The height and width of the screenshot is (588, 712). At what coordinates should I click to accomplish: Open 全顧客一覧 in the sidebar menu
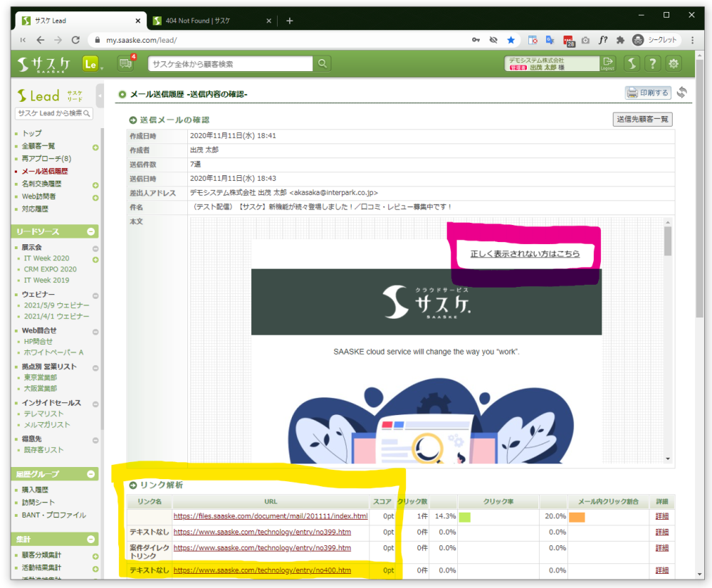pos(38,146)
